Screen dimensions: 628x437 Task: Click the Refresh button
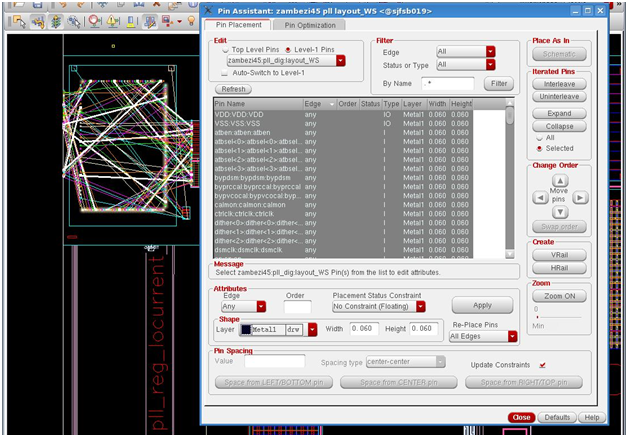[x=231, y=89]
